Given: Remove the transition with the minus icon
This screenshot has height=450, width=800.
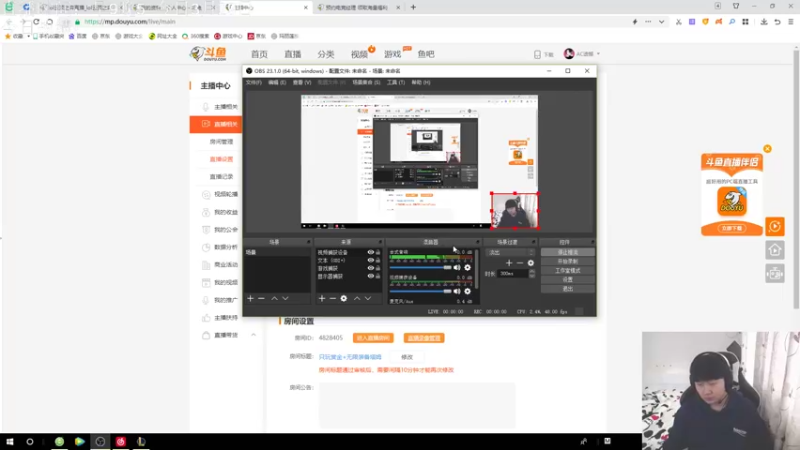Looking at the screenshot, I should pyautogui.click(x=520, y=263).
